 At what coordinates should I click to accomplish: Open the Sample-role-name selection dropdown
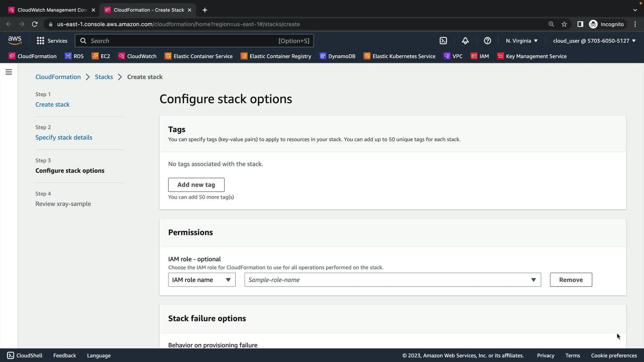[x=392, y=280]
